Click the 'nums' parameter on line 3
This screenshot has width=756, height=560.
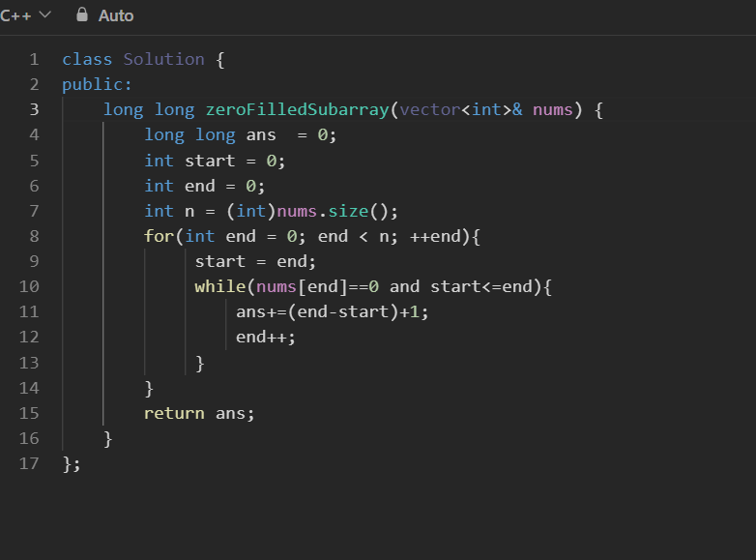coord(553,110)
